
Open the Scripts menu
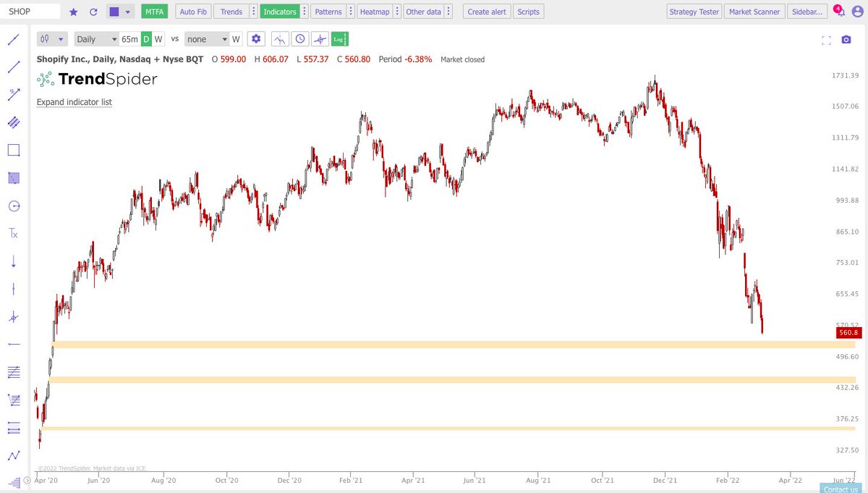pos(529,12)
